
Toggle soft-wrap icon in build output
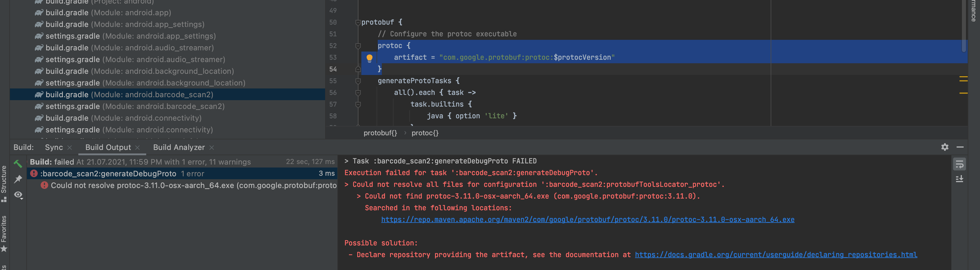click(960, 164)
